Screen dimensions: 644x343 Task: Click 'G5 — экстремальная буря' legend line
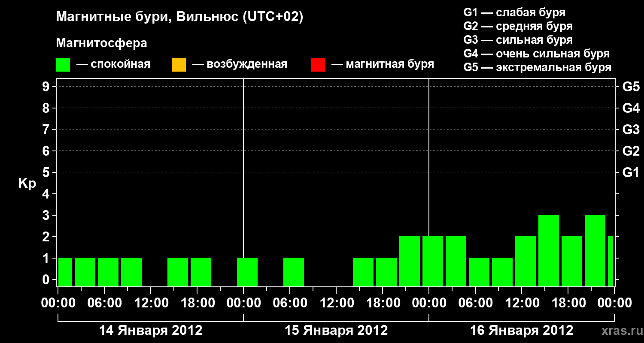(x=537, y=67)
